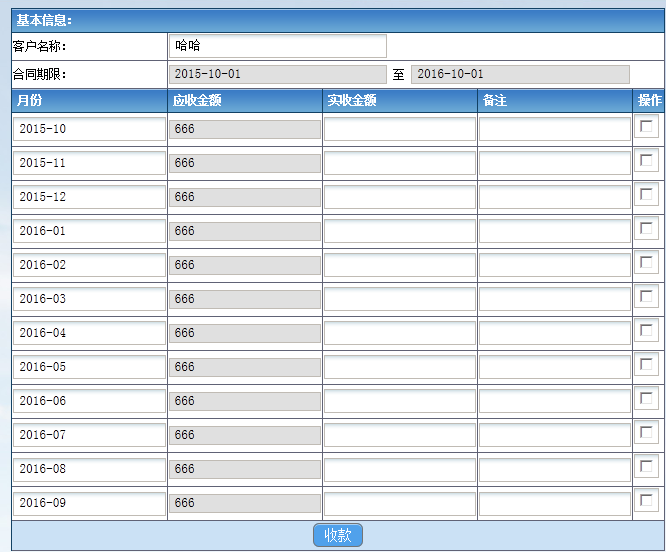Click the 备注 column header
The height and width of the screenshot is (552, 666).
point(555,101)
